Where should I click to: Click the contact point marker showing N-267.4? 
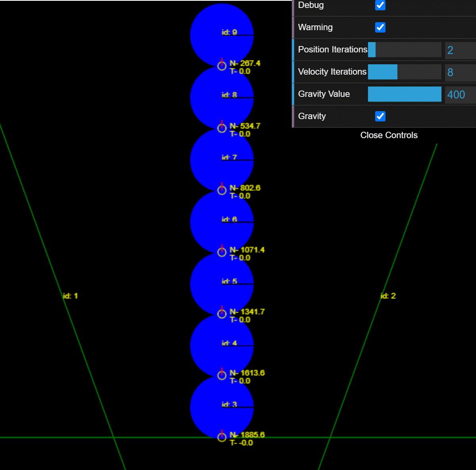[x=222, y=66]
